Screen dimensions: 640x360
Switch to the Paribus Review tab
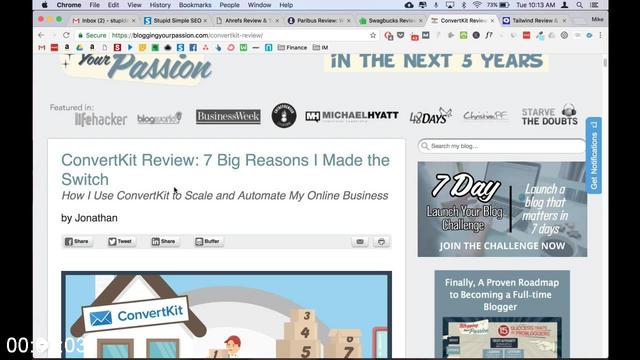pyautogui.click(x=319, y=20)
